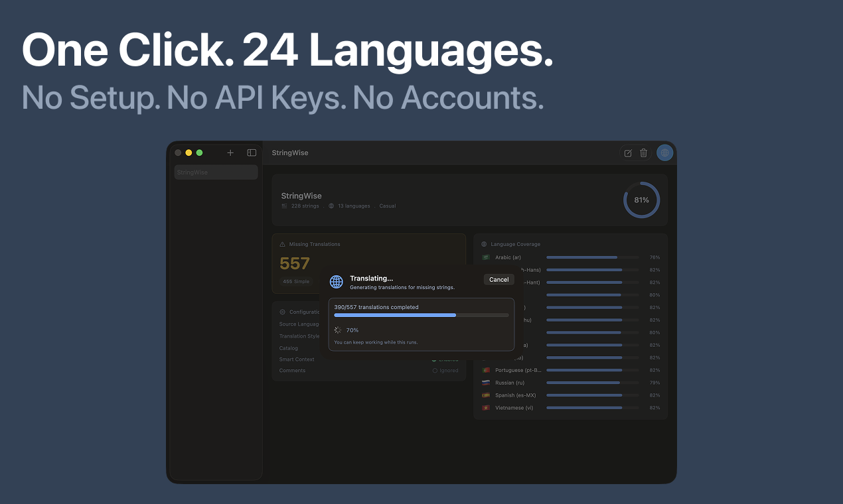843x504 pixels.
Task: Click the 'Comments' configuration label
Action: [292, 371]
